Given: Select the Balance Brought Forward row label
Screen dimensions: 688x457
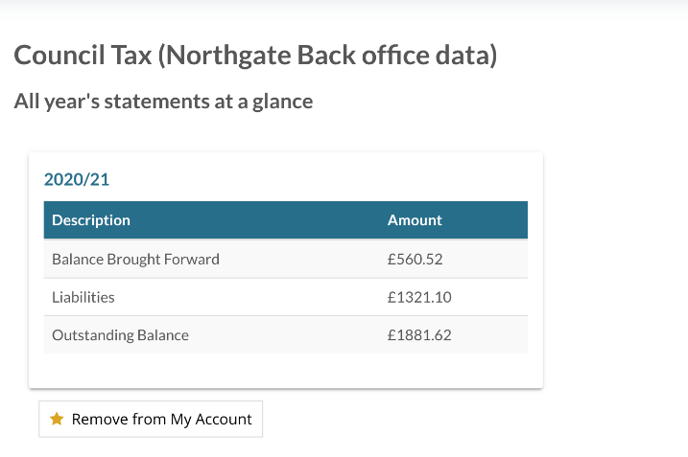Looking at the screenshot, I should tap(136, 259).
